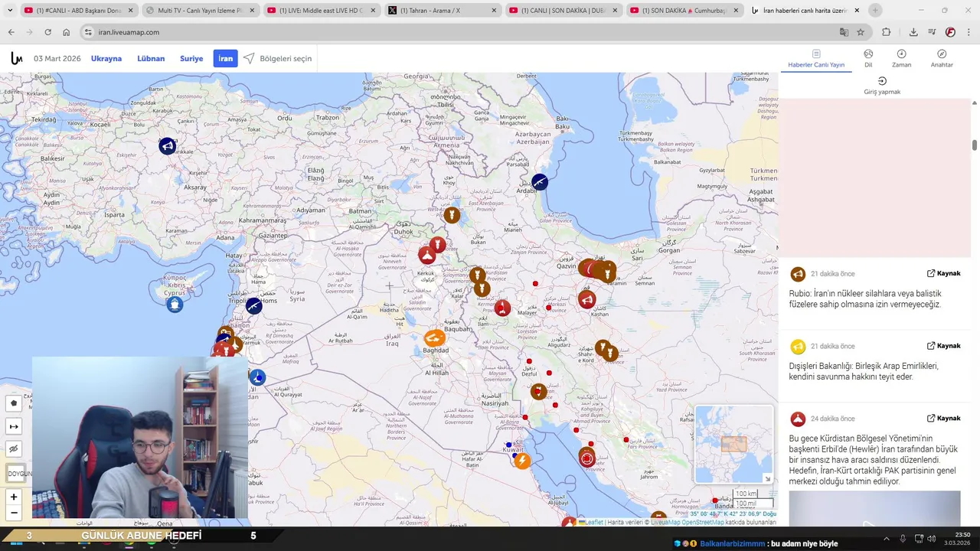This screenshot has height=551, width=980.
Task: Read the Rubio İran nükleer news text
Action: (865, 299)
